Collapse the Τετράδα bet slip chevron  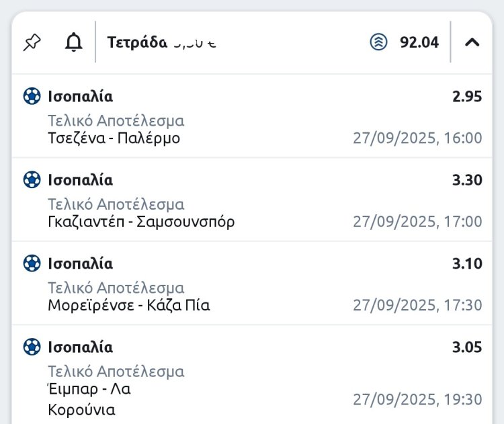472,42
